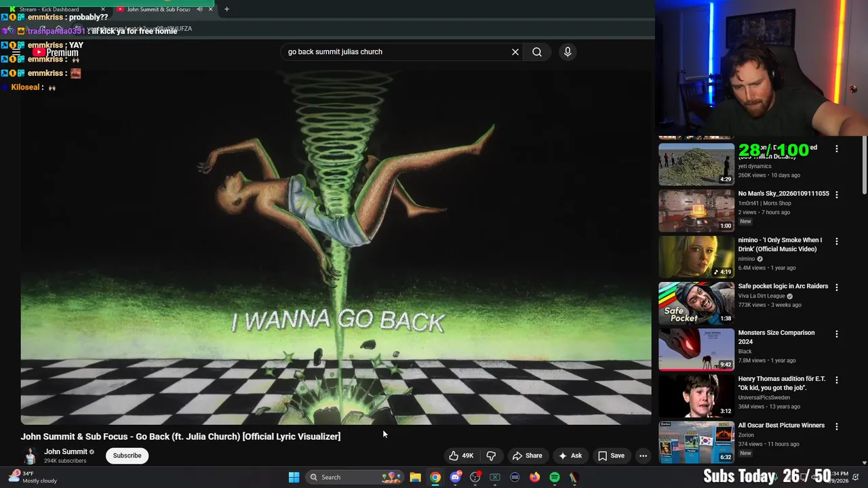Open options menu for Monsters Size Comparison video
868x488 pixels.
tap(837, 334)
